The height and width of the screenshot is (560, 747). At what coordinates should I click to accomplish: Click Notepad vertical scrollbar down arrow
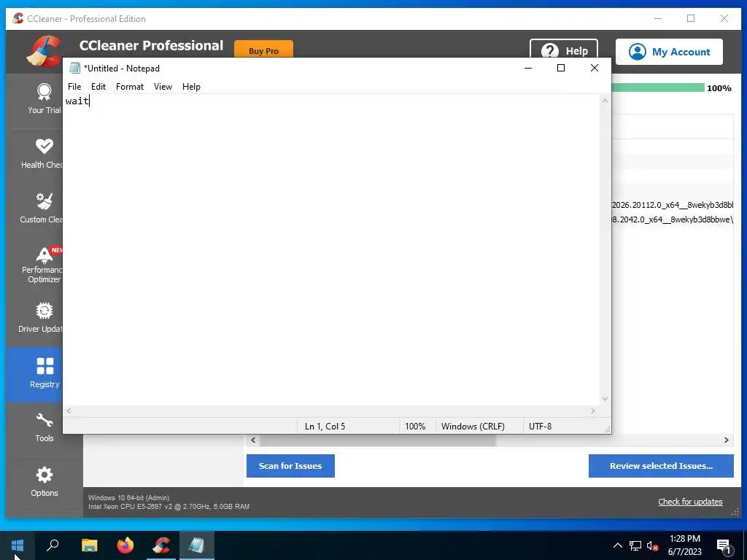[x=605, y=399]
